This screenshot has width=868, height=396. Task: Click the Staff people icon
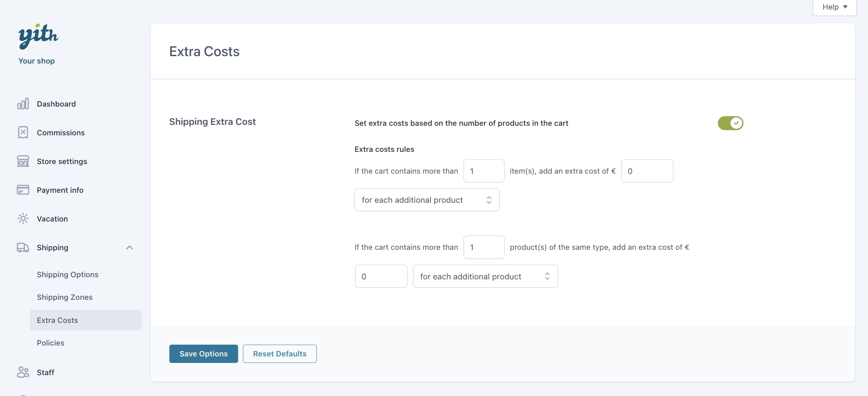click(x=23, y=373)
